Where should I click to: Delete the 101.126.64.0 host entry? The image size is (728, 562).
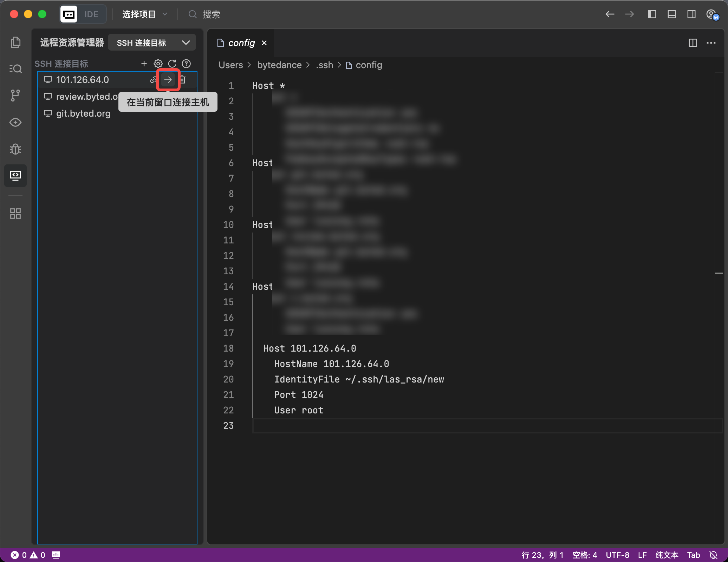pyautogui.click(x=183, y=80)
